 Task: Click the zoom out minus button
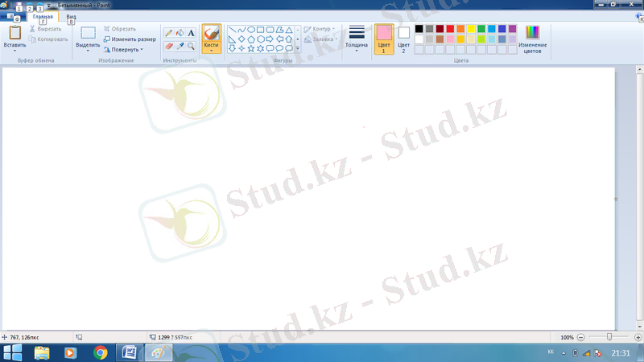coord(580,337)
